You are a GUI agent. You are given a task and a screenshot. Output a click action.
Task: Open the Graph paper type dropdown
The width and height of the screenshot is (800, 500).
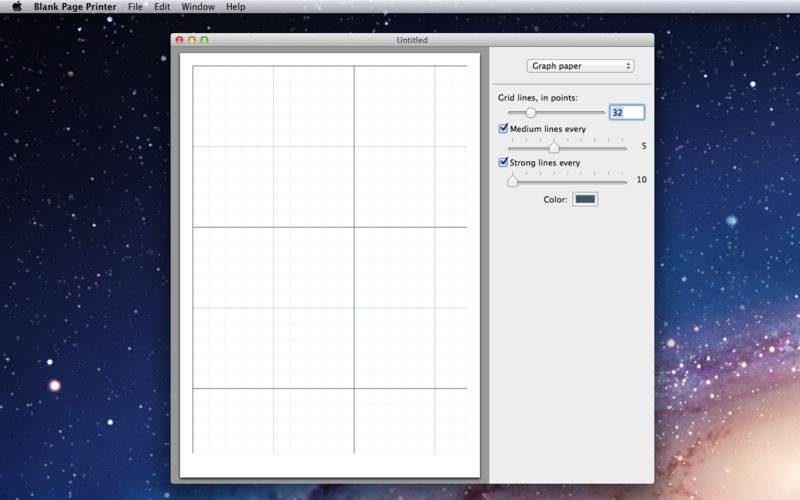click(580, 66)
